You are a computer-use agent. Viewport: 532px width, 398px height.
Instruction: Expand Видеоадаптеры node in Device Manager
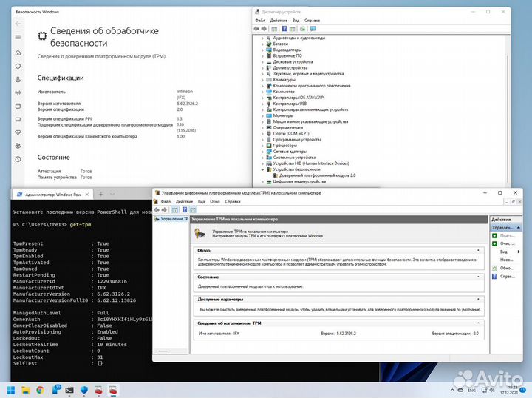pos(262,50)
